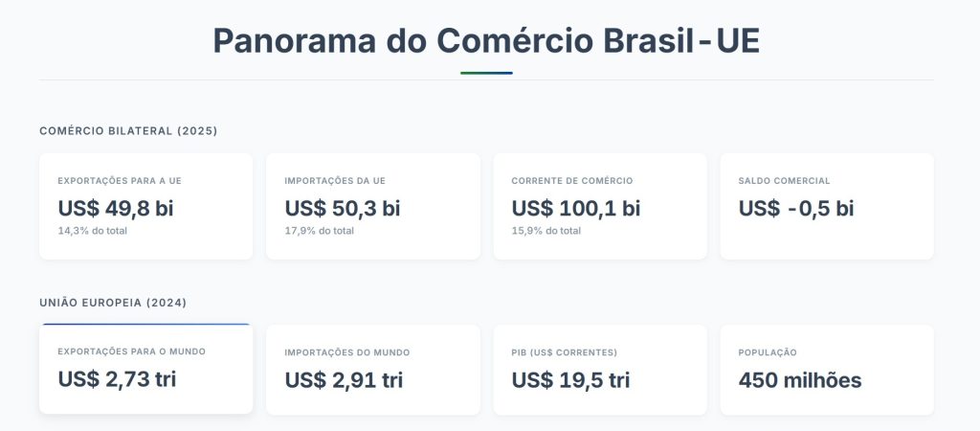Click the 17,9% do total subtext
980x431 pixels.
(x=320, y=231)
